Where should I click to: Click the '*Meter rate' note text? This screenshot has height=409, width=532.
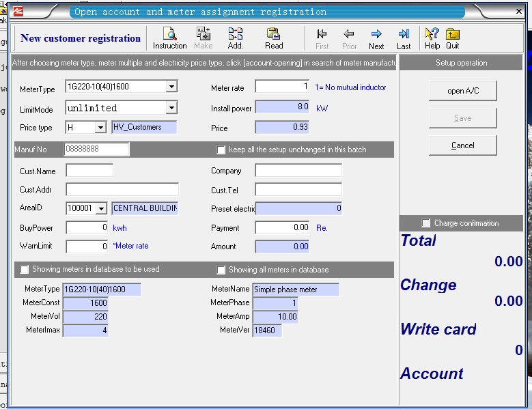pyautogui.click(x=130, y=246)
